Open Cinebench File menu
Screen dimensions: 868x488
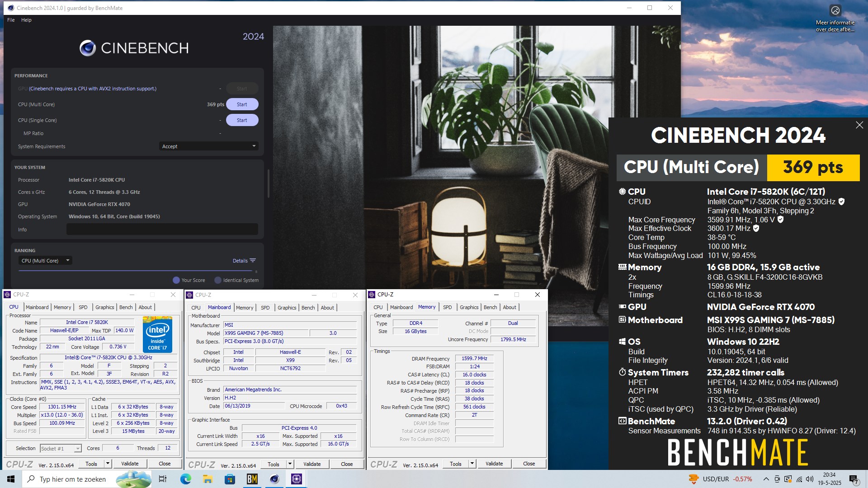pyautogui.click(x=11, y=20)
